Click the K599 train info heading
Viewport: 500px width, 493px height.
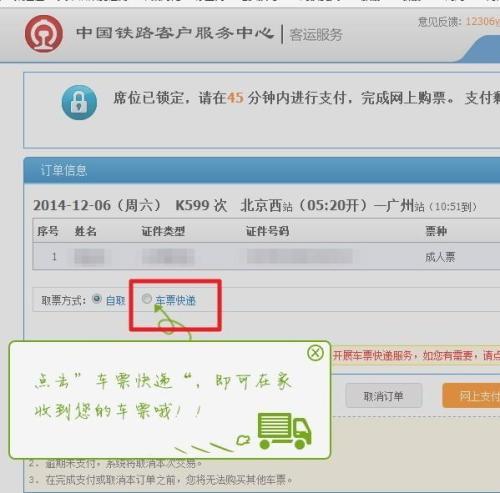coord(255,206)
